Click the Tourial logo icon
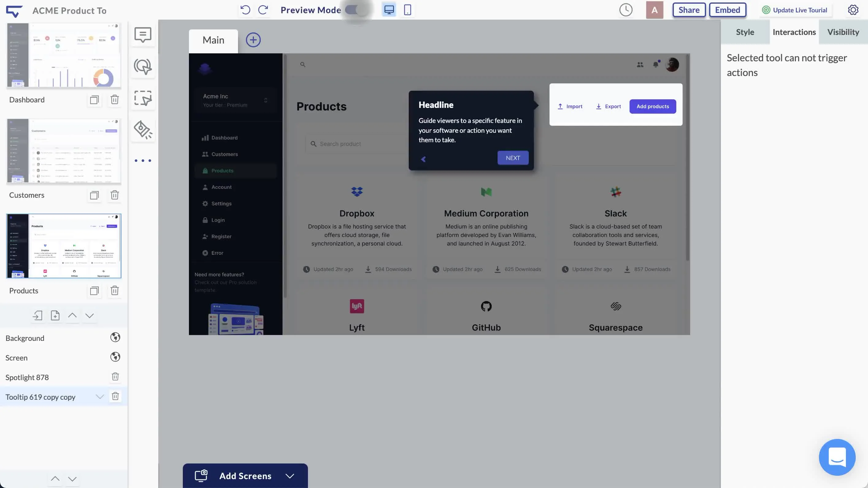Screen dimensions: 868x488 coord(14,10)
